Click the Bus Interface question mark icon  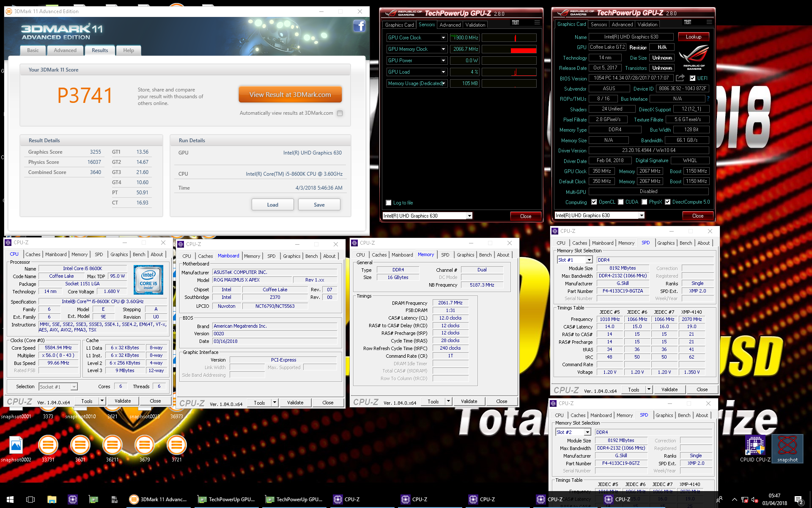pos(708,99)
